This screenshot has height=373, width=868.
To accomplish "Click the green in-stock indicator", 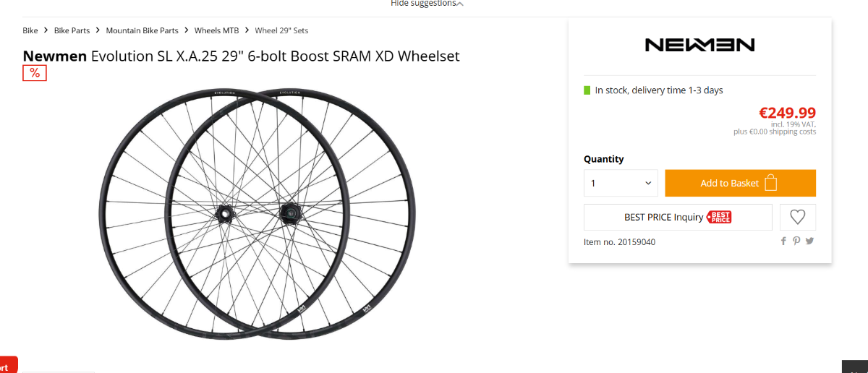I will point(587,90).
